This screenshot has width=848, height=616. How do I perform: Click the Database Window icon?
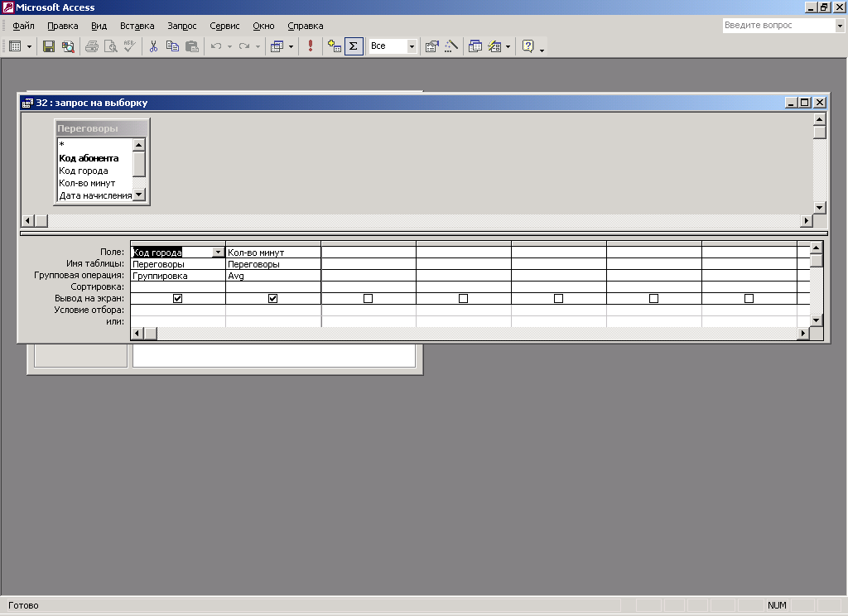[475, 46]
